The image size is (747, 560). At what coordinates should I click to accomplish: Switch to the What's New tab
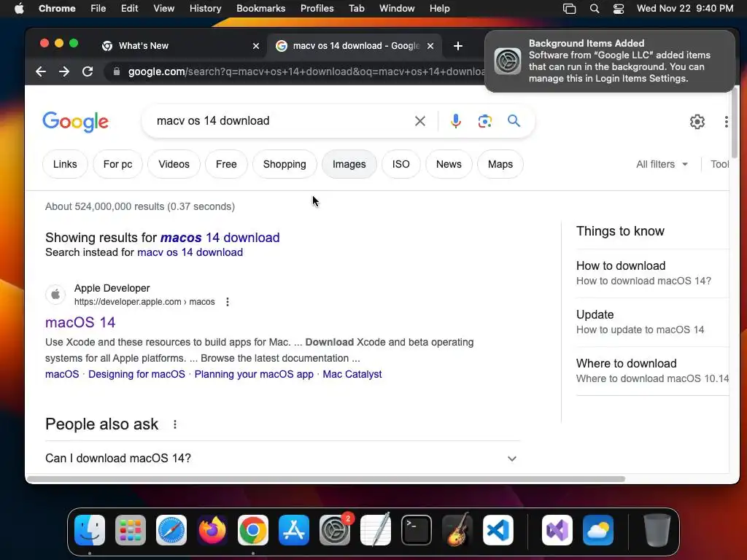[181, 46]
